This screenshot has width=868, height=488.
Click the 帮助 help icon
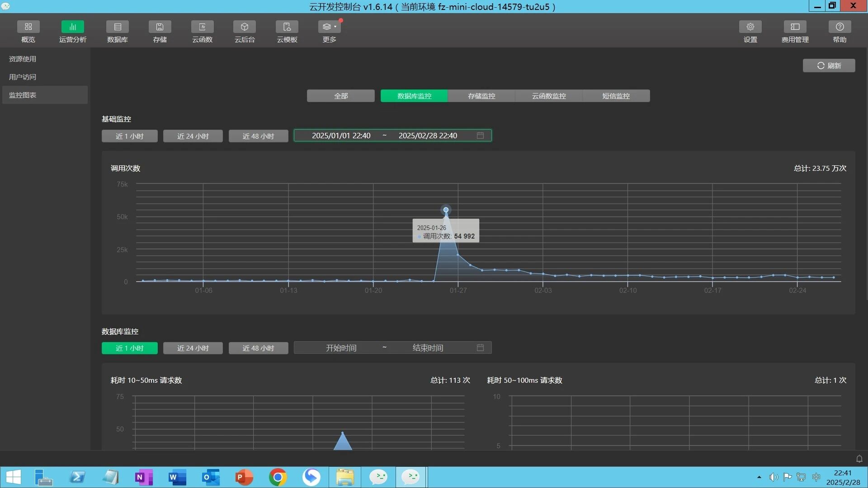tap(840, 27)
